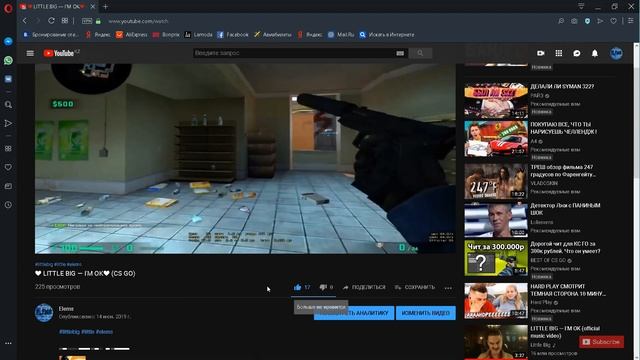Open lie detector video thumbnail
The image size is (640, 360).
(496, 220)
